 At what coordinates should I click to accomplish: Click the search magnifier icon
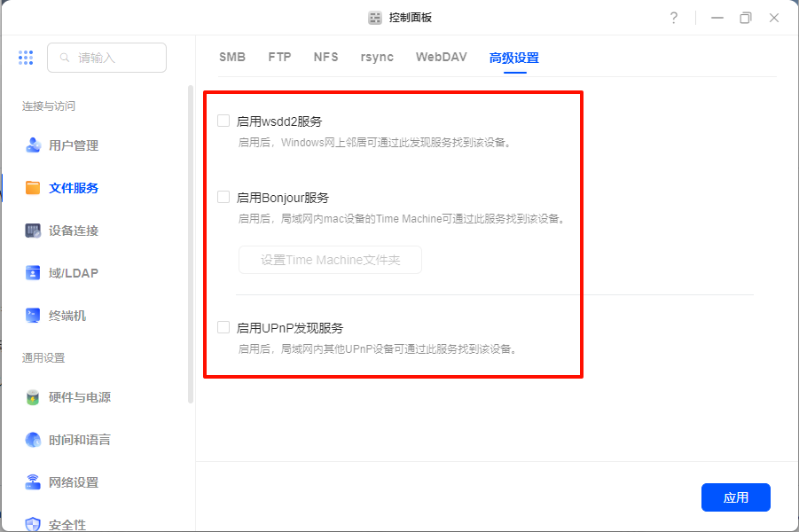click(x=65, y=58)
